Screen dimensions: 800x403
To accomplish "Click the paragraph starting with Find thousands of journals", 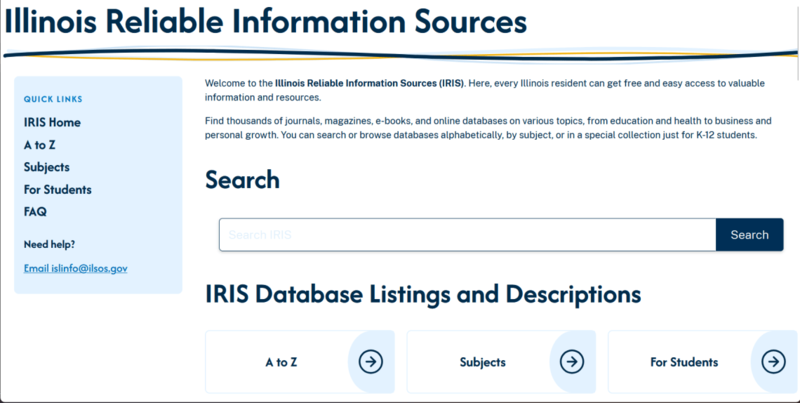I will [488, 128].
